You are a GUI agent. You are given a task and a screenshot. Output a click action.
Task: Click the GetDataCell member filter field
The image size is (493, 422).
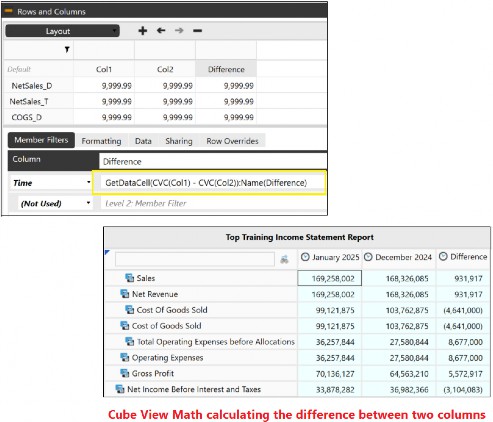click(209, 183)
